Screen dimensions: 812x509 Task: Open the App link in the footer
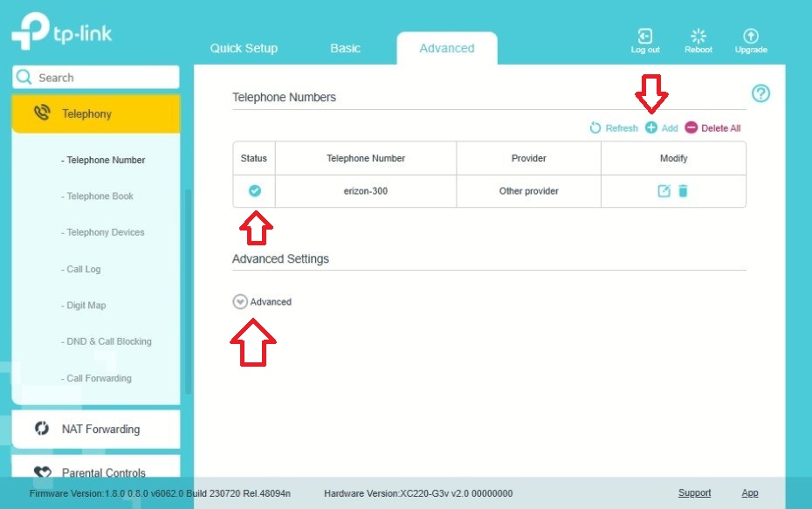(x=749, y=493)
